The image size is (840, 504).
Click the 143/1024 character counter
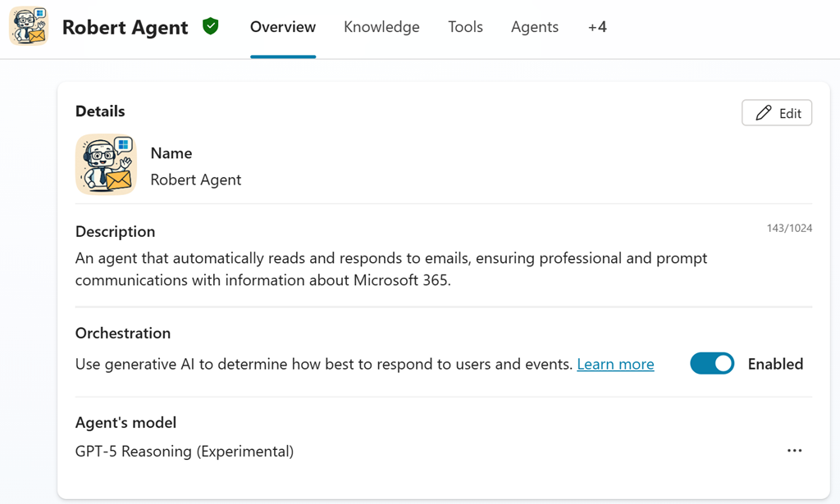pyautogui.click(x=789, y=228)
